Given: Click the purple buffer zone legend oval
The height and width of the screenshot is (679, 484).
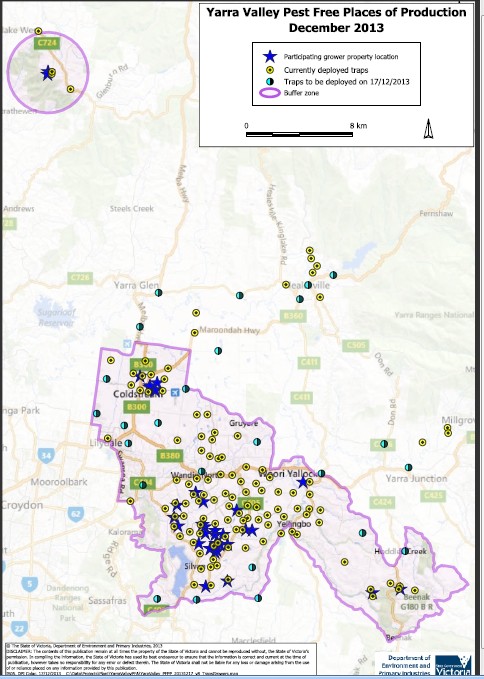Looking at the screenshot, I should [270, 93].
